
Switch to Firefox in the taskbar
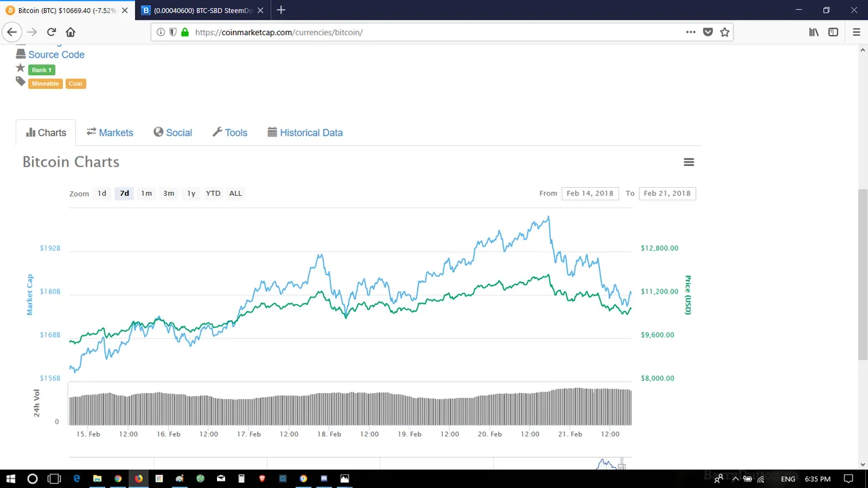click(138, 479)
